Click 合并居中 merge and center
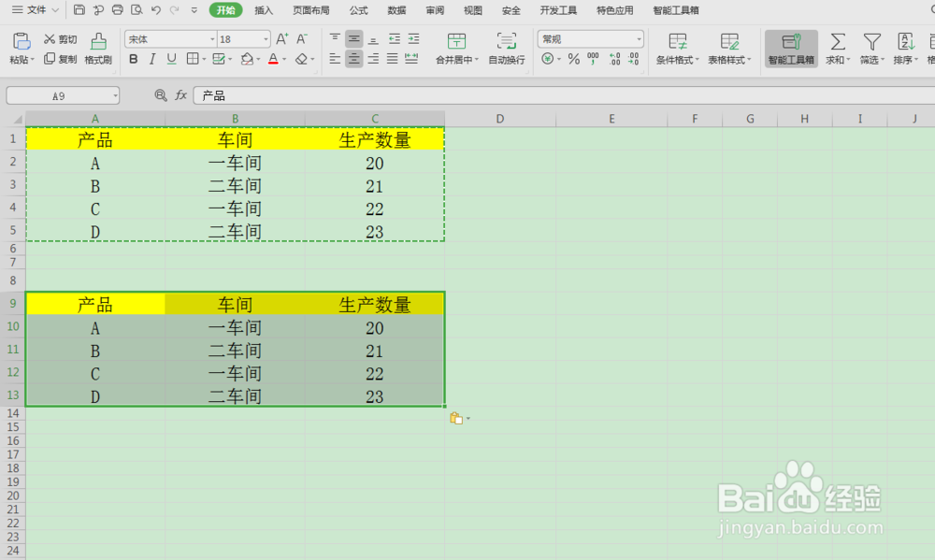Screen dimensions: 935x560 [x=457, y=49]
